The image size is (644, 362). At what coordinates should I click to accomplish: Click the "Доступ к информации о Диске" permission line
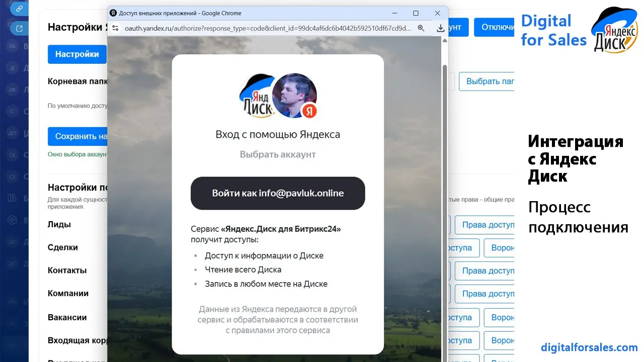264,255
